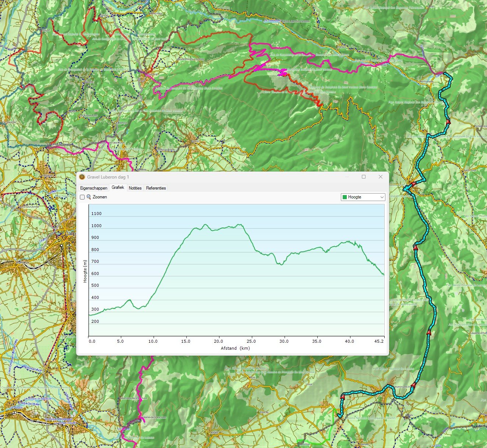The height and width of the screenshot is (448, 487).
Task: Close the Gravel Luberon dag 1 dialog
Action: (x=381, y=177)
